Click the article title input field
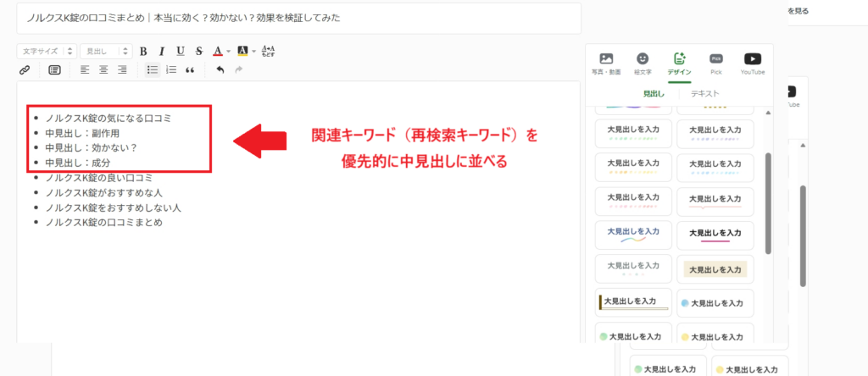Viewport: 868px width, 376px height. tap(298, 18)
